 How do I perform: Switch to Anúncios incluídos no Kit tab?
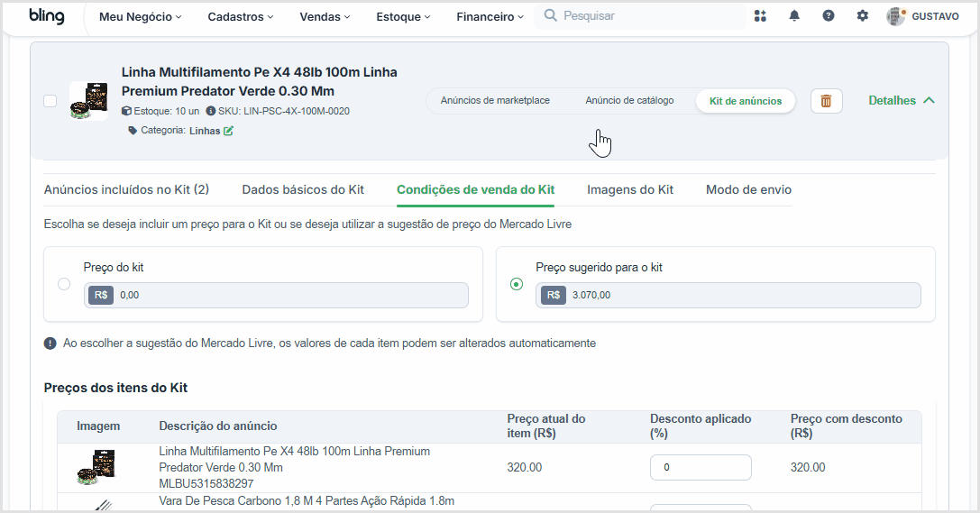coord(126,189)
